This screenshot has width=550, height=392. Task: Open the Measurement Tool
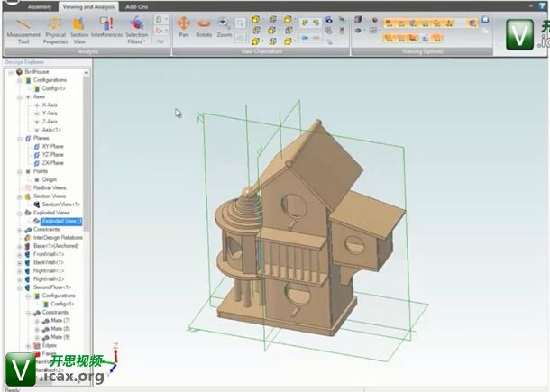tap(23, 29)
